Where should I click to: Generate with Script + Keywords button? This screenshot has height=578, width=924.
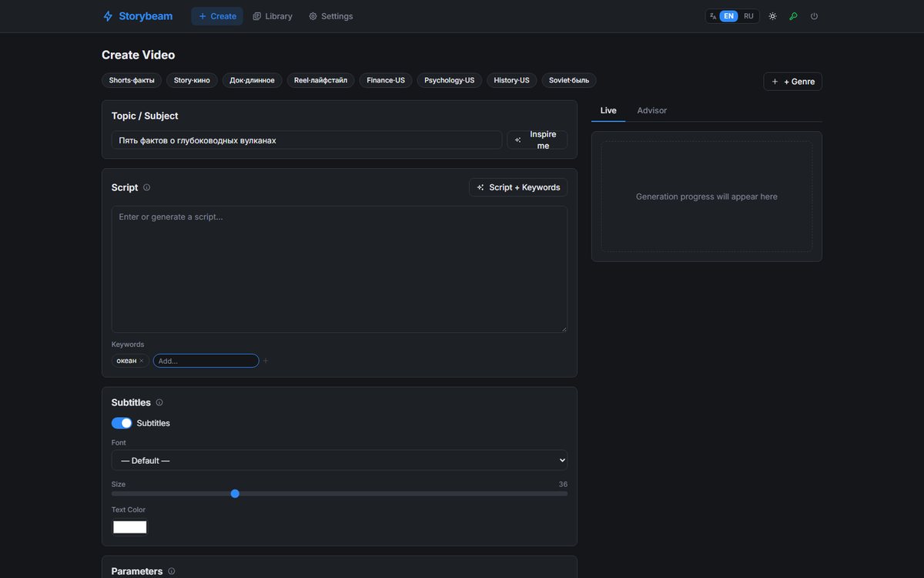[x=518, y=187]
